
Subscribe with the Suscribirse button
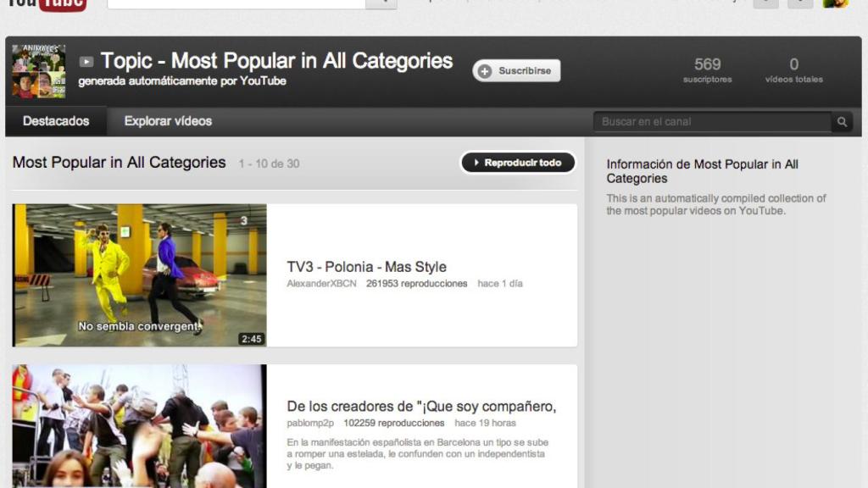516,71
